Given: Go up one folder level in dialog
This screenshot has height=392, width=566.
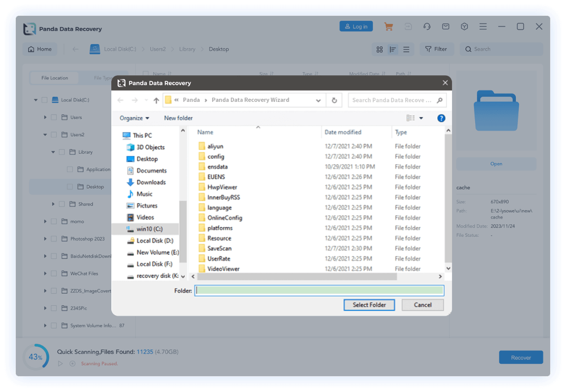Looking at the screenshot, I should click(156, 100).
